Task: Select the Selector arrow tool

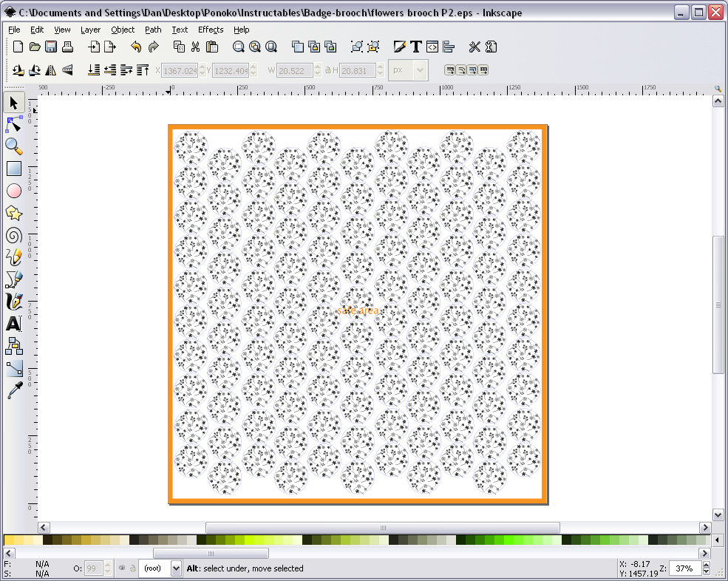Action: pos(14,103)
